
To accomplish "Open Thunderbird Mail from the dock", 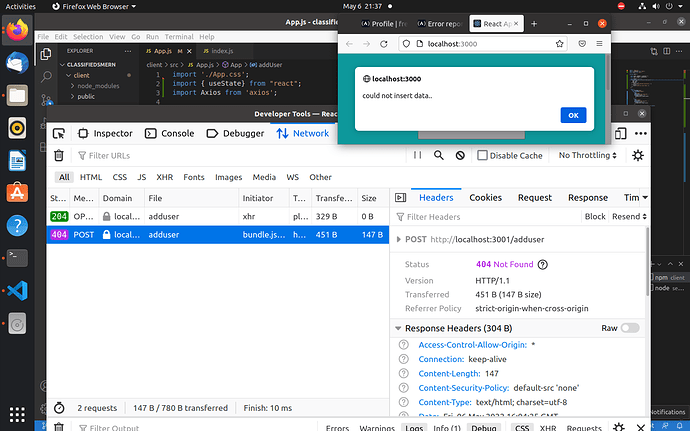I will click(x=17, y=63).
